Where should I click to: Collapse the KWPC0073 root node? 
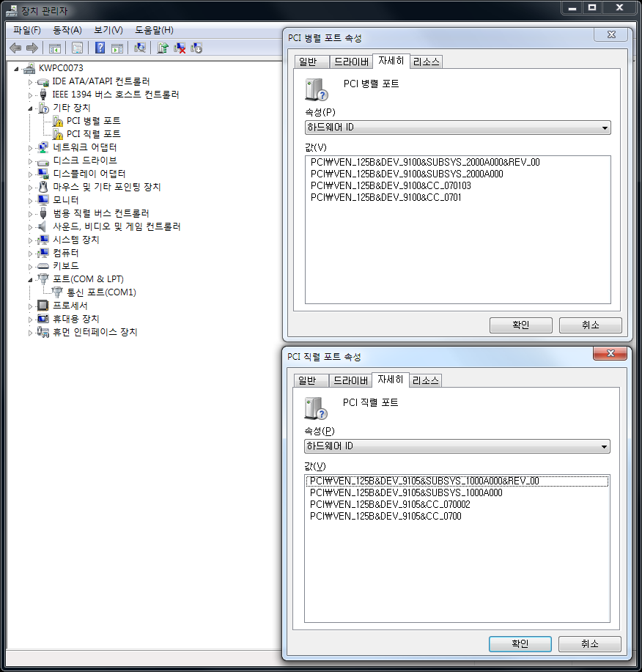pos(16,69)
